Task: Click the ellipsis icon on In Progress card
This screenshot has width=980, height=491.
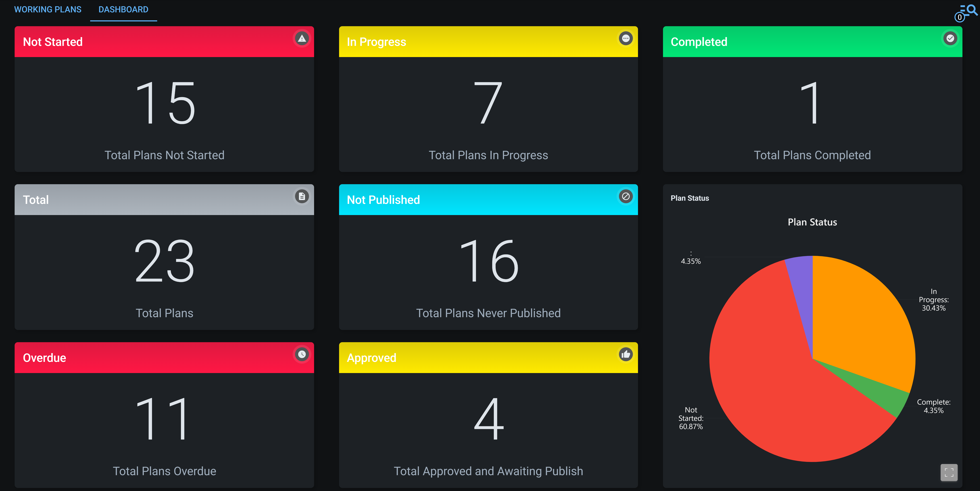Action: click(x=626, y=38)
